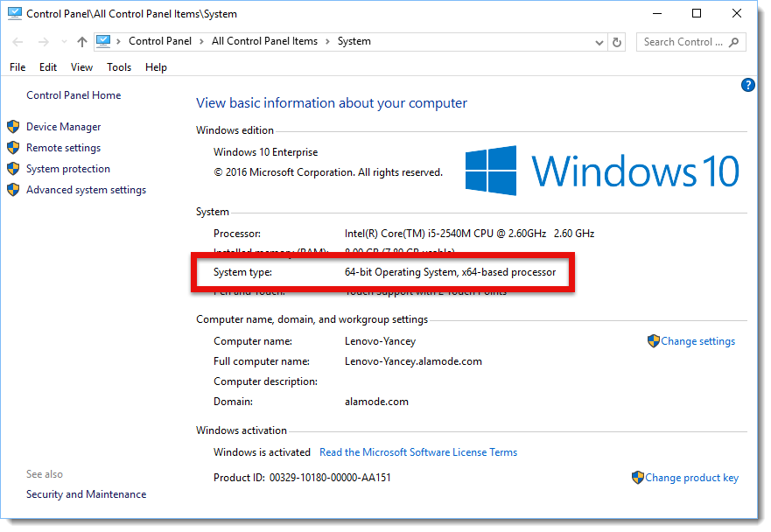Image resolution: width=771 pixels, height=532 pixels.
Task: Expand chevron after Control Panel breadcrumb
Action: 201,41
